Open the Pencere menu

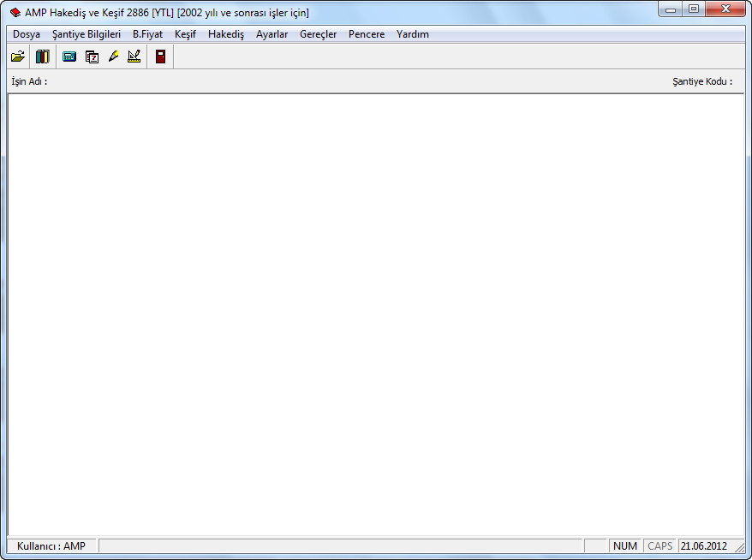tap(367, 34)
